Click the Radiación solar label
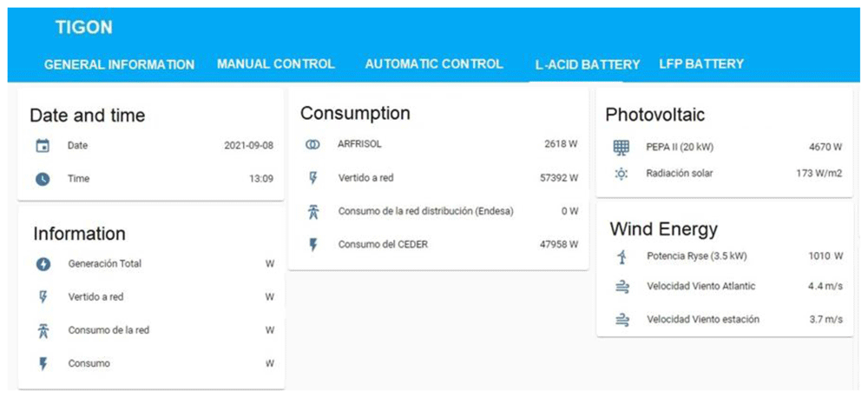Screen dimensions: 868x398 pos(680,174)
